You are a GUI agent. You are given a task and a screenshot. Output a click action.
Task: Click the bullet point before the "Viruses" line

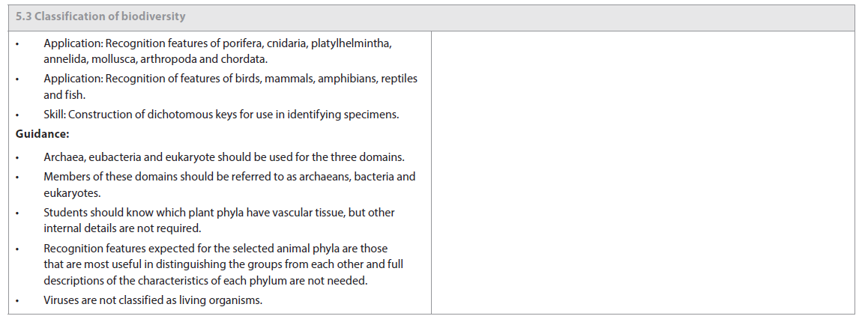click(18, 301)
